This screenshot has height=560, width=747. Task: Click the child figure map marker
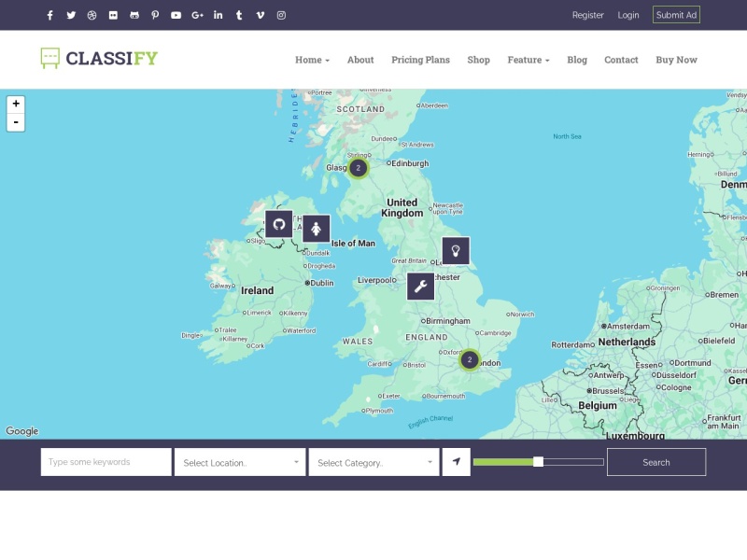click(x=316, y=229)
